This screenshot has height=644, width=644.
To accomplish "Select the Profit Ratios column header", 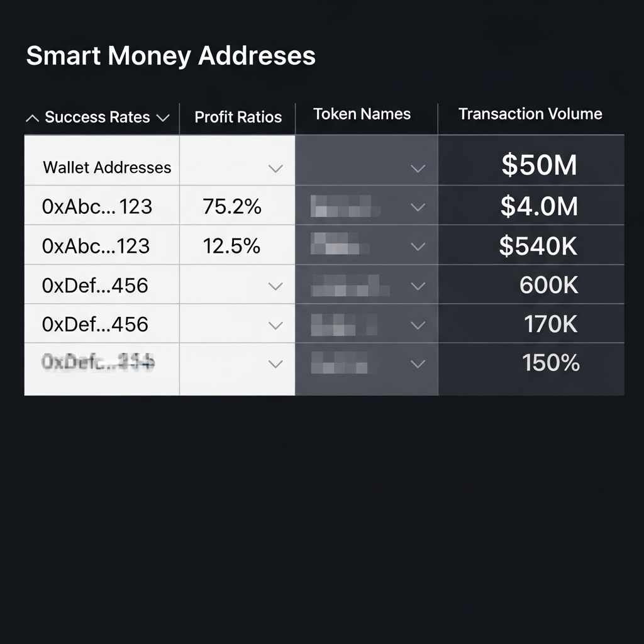I will click(x=238, y=118).
